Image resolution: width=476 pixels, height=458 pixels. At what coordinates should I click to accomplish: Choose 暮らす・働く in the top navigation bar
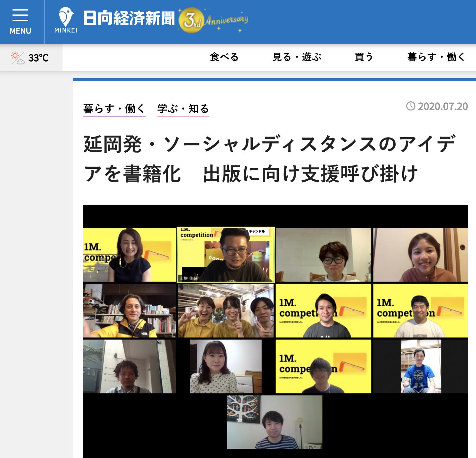(x=436, y=57)
